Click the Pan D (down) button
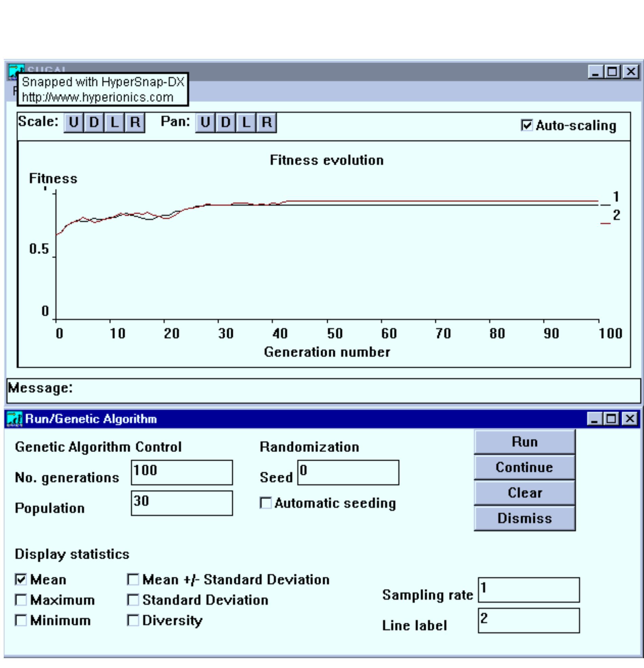The image size is (644, 668). coord(225,122)
